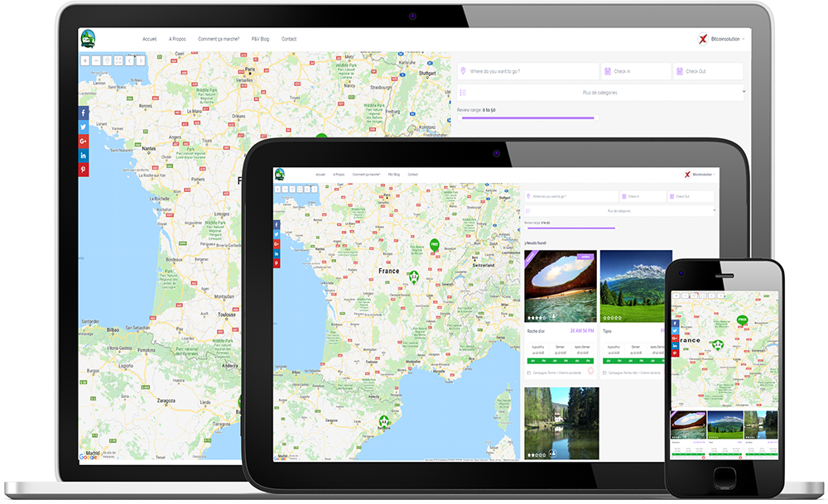
Task: Open the mountain photo thumbnail on the phone
Action: [x=725, y=425]
